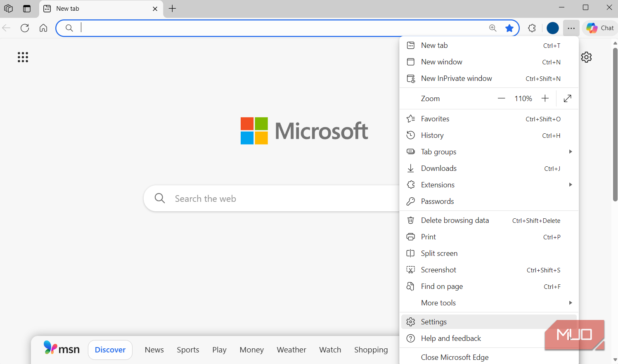Open History from the menu
This screenshot has width=618, height=364.
489,135
